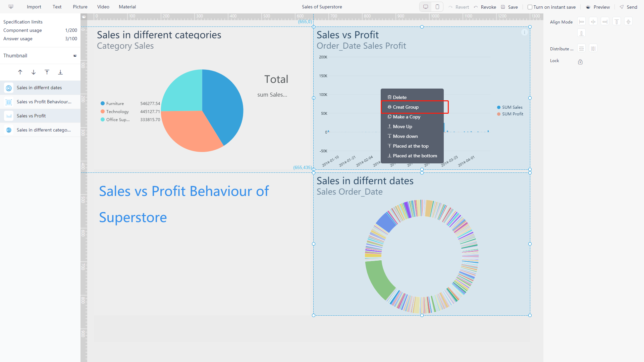The height and width of the screenshot is (362, 644).
Task: Distribute selected components horizontally
Action: (x=593, y=49)
